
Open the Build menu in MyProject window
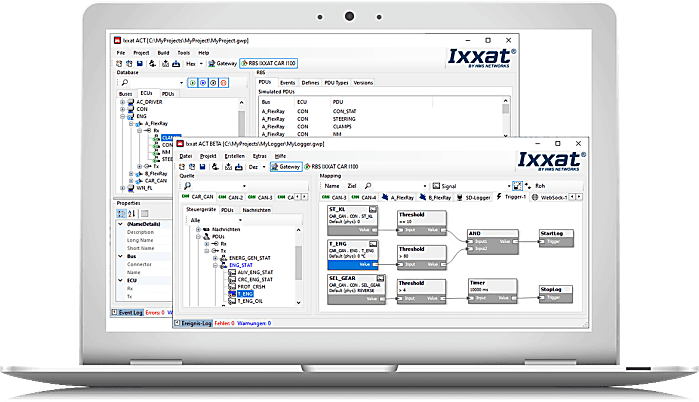pyautogui.click(x=163, y=53)
